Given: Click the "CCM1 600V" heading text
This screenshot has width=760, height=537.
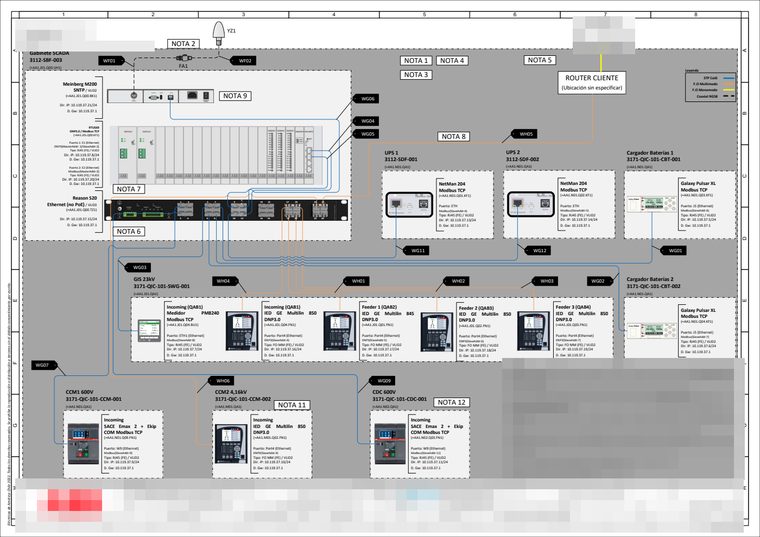Looking at the screenshot, I should click(79, 392).
